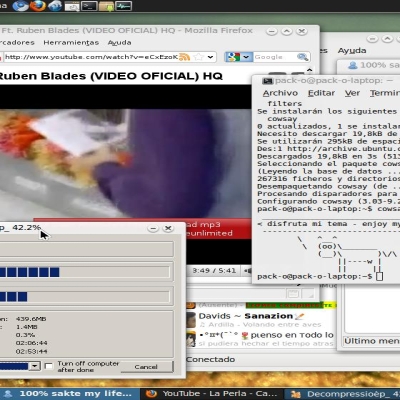Toggle Turn off computer after done checkbox

click(49, 366)
